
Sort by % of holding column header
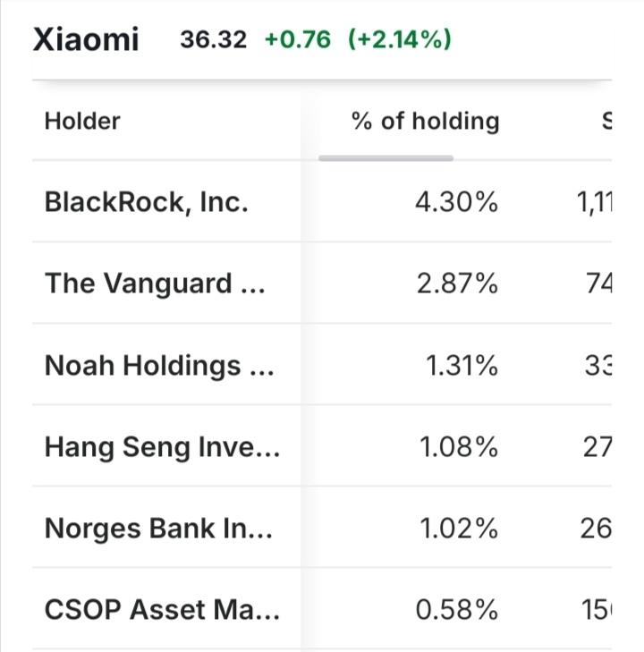pyautogui.click(x=426, y=122)
